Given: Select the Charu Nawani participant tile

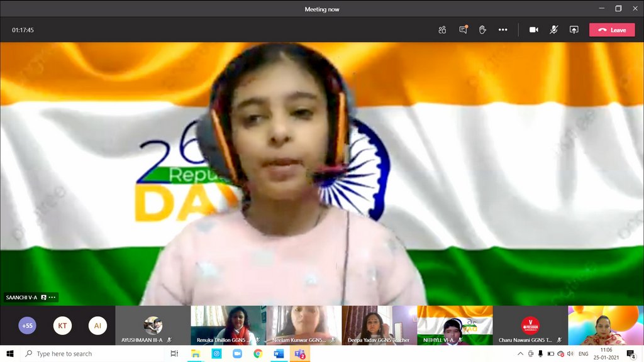Looking at the screenshot, I should point(531,325).
